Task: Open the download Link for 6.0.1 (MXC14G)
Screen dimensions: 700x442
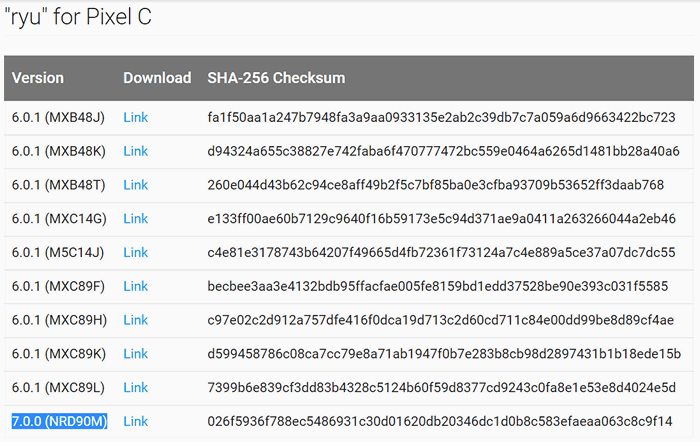Action: point(135,219)
